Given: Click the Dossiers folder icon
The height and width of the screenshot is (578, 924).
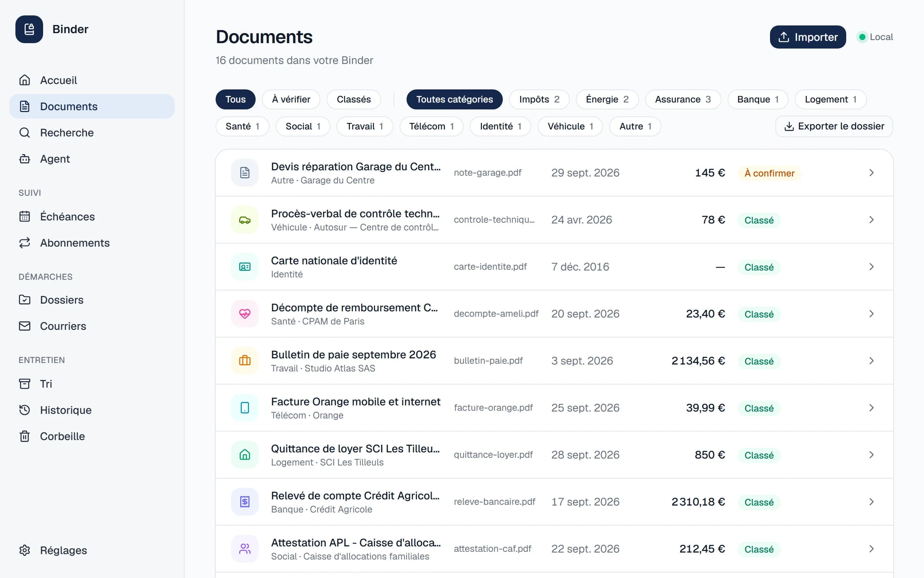Looking at the screenshot, I should click(25, 300).
